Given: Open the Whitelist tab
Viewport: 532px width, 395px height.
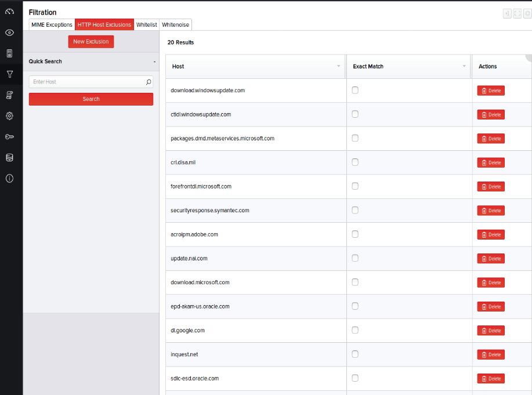Looking at the screenshot, I should point(147,25).
